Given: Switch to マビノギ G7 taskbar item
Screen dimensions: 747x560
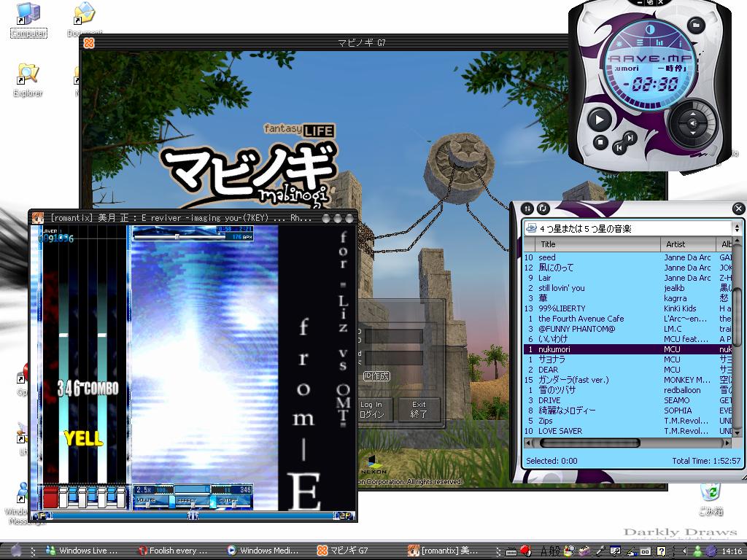Looking at the screenshot, I should [x=343, y=551].
